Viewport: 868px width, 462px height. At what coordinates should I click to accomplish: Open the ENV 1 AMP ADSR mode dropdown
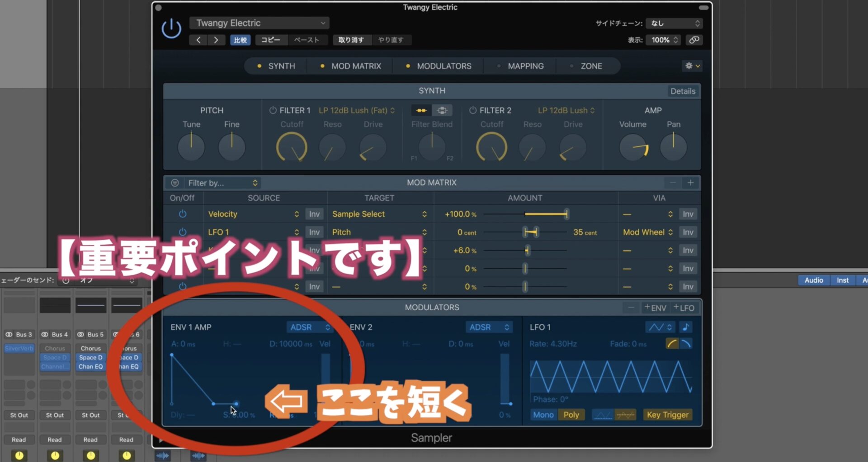[x=310, y=327]
